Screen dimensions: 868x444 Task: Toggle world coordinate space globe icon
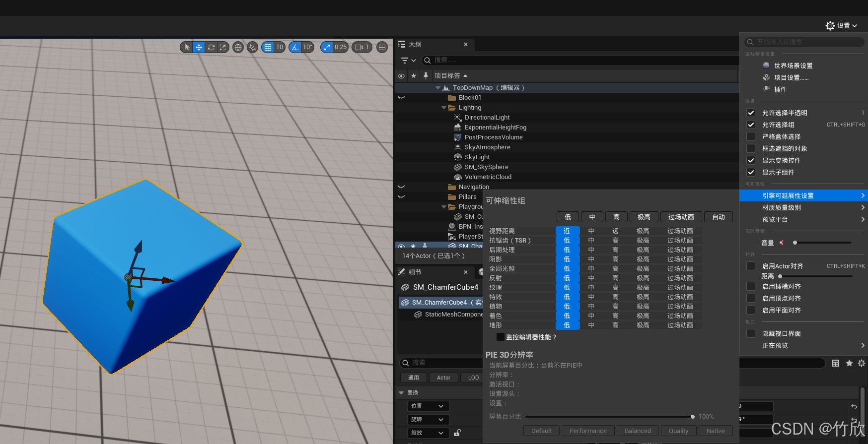238,47
